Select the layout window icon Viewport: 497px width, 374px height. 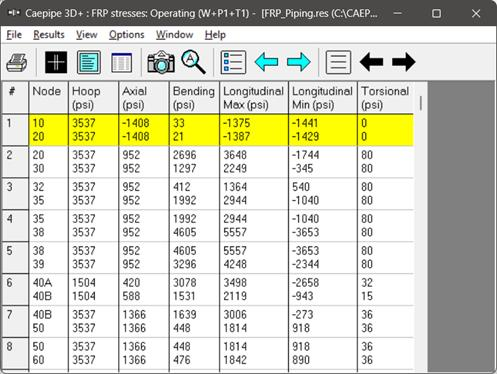coord(89,62)
